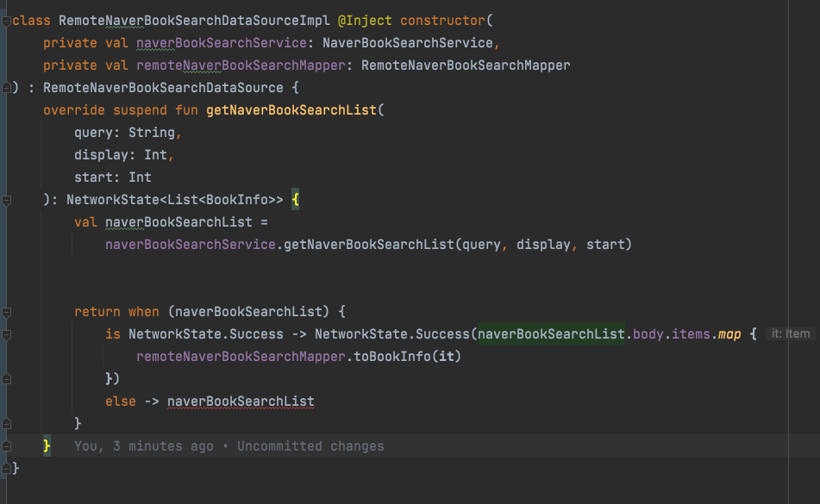The image size is (820, 504).
Task: Click the 'start' argument in the service call
Action: (x=605, y=245)
